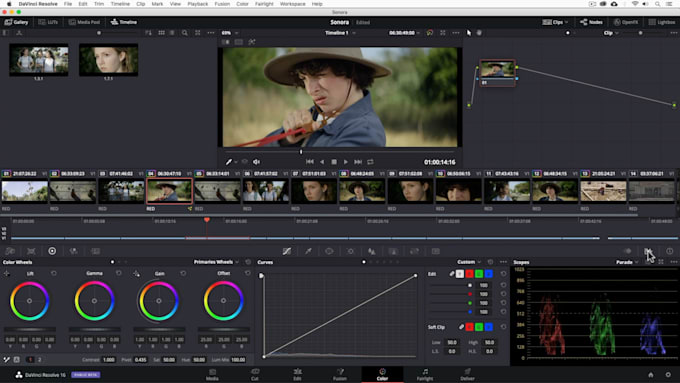Open the Color menu

pyautogui.click(x=242, y=4)
